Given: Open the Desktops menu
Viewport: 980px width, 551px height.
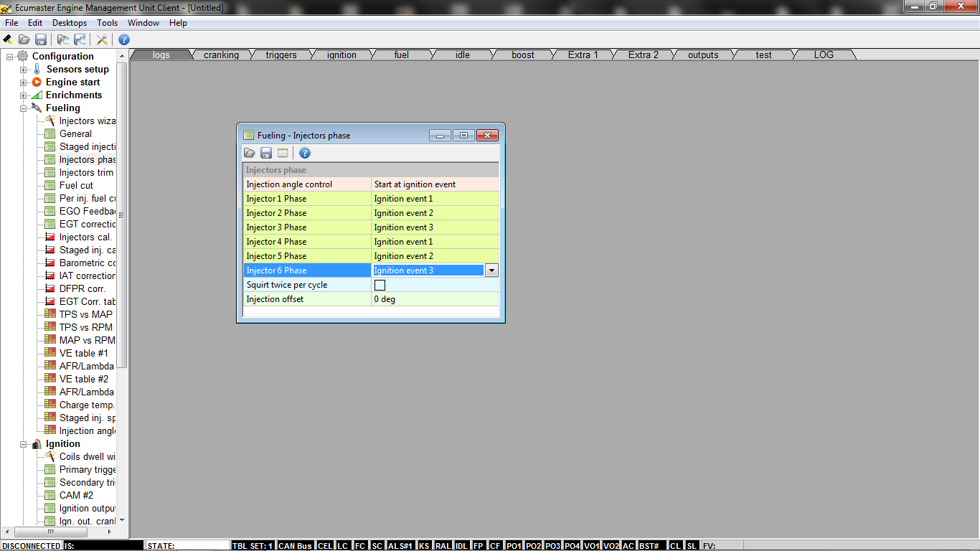Looking at the screenshot, I should tap(70, 23).
